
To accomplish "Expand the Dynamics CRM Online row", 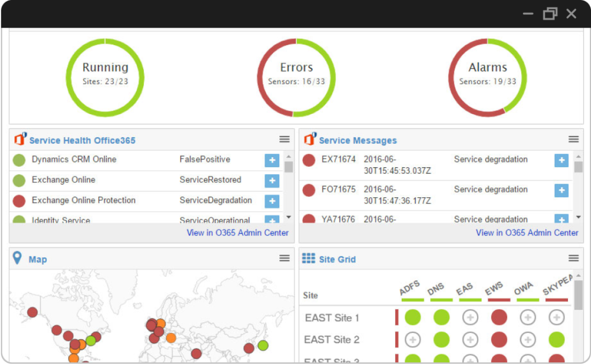I will [272, 160].
